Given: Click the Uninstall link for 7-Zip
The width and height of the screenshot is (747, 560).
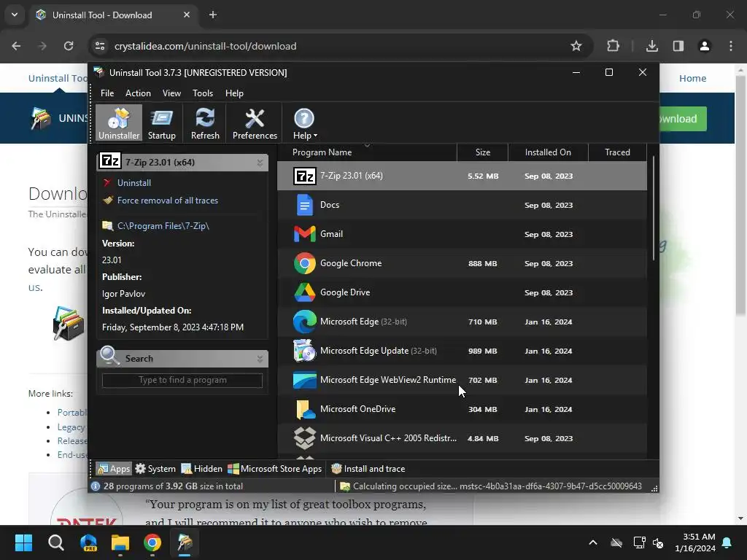Looking at the screenshot, I should pyautogui.click(x=134, y=183).
